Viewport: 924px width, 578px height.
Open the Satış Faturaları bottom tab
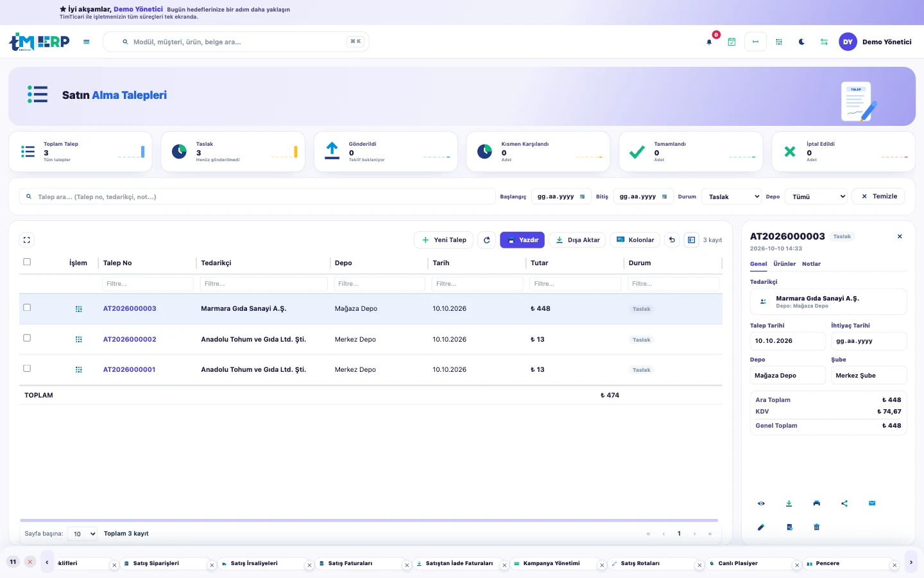[x=350, y=563]
